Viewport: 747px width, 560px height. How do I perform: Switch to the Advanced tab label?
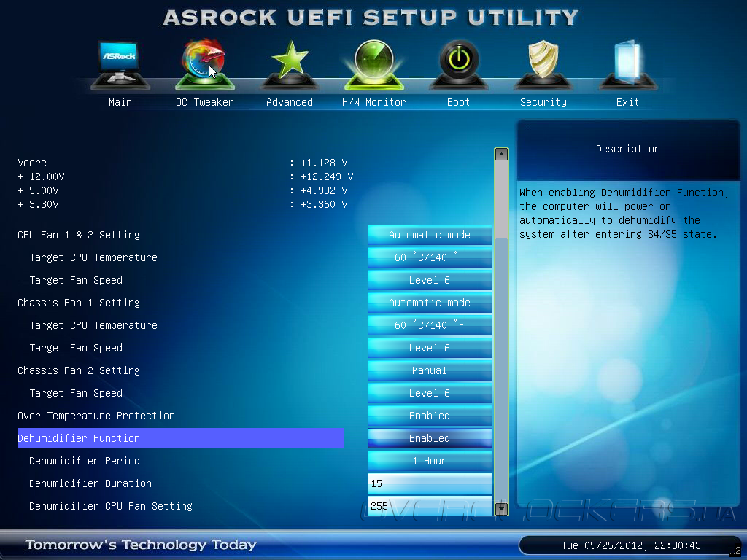coord(289,102)
